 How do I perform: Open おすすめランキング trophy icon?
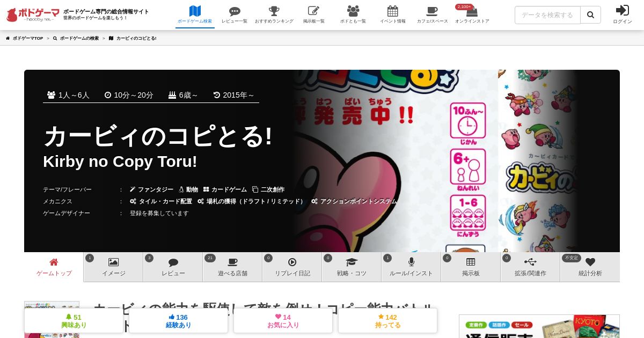click(274, 11)
